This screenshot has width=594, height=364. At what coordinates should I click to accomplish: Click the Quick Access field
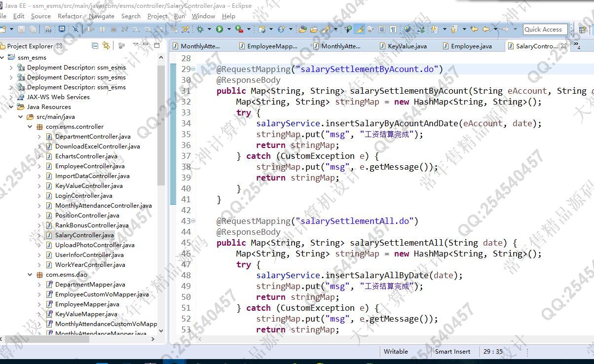pos(545,30)
